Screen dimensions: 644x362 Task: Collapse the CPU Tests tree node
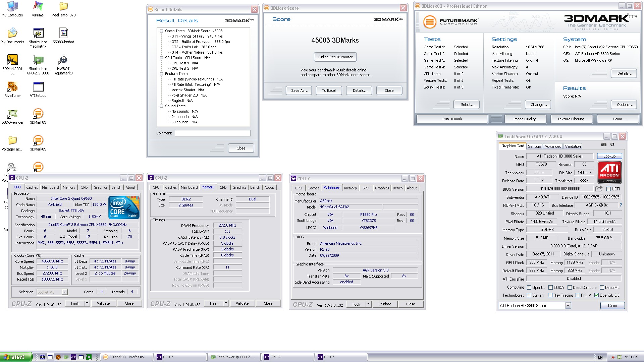coord(161,58)
